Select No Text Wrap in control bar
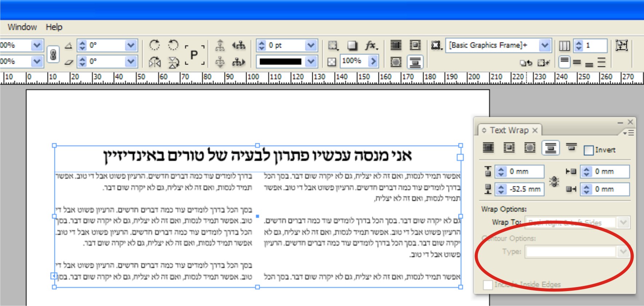The image size is (644, 306). click(396, 45)
